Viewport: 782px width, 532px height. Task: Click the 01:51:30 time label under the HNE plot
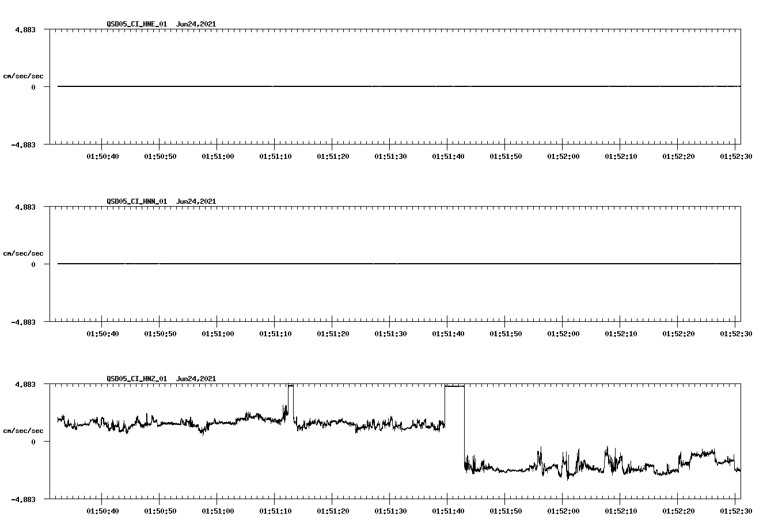click(390, 156)
